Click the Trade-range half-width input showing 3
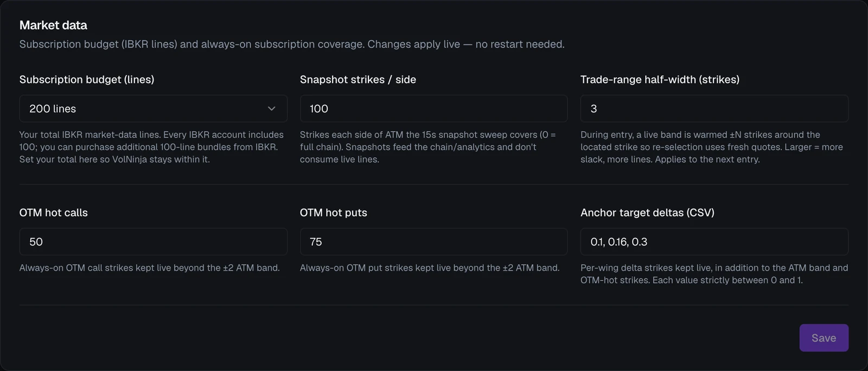The height and width of the screenshot is (371, 868). [x=714, y=108]
